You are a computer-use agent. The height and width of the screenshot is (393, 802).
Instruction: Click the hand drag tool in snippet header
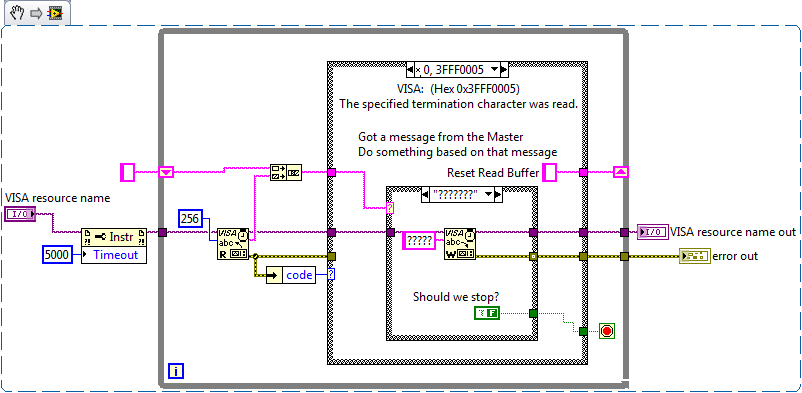17,13
